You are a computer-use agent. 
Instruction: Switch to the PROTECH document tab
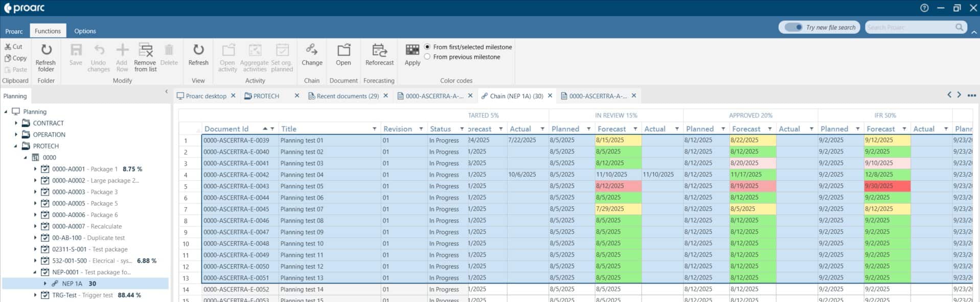pos(266,96)
